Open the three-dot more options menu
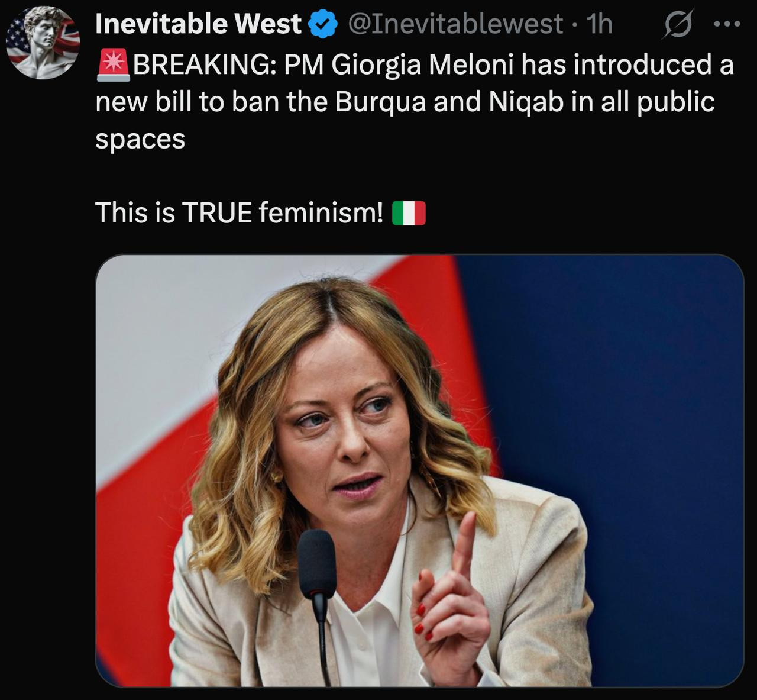Image resolution: width=757 pixels, height=700 pixels. click(x=727, y=25)
